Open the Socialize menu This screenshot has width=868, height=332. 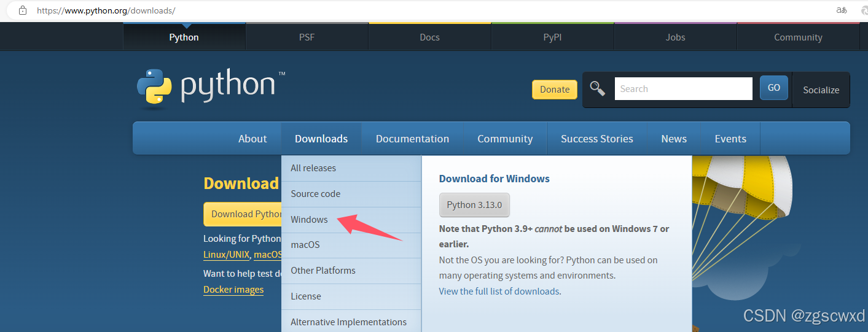(821, 90)
